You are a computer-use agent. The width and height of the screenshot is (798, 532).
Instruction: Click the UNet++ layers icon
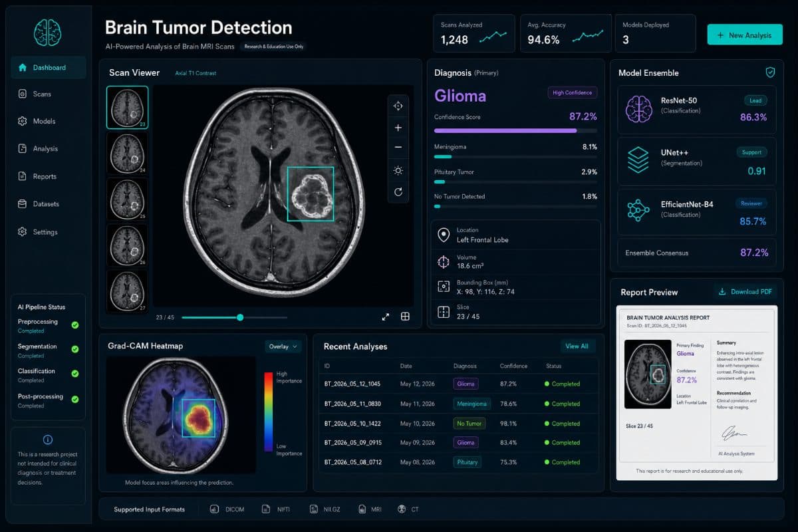[x=638, y=160]
